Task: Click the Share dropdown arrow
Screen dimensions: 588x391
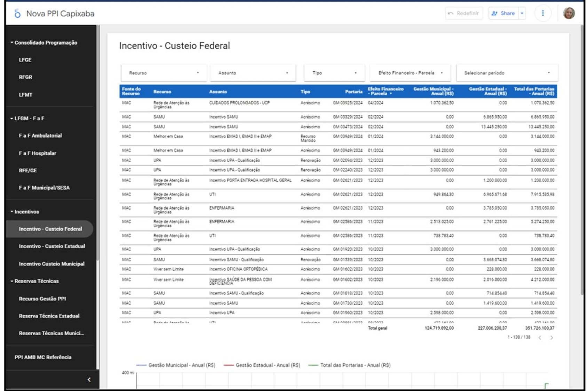Action: 522,13
